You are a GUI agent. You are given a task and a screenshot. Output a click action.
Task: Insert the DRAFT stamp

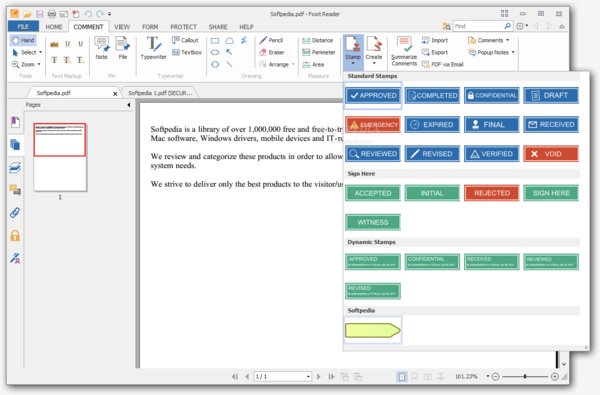tap(551, 95)
